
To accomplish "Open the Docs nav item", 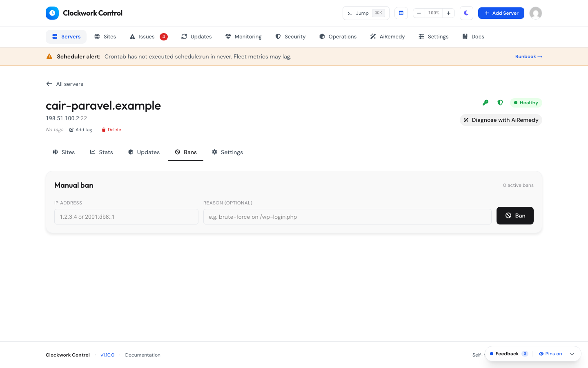I will pos(473,37).
